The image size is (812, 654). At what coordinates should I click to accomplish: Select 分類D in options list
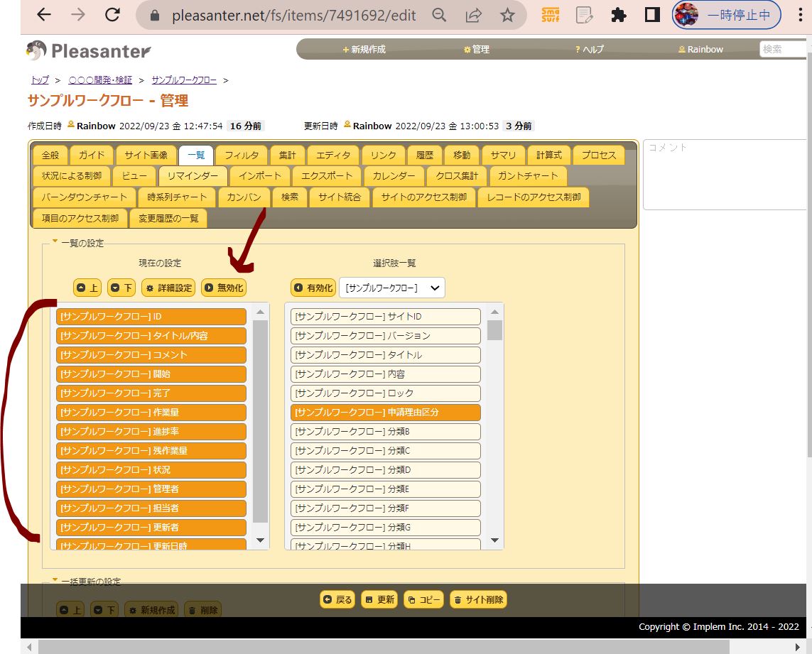tap(386, 470)
